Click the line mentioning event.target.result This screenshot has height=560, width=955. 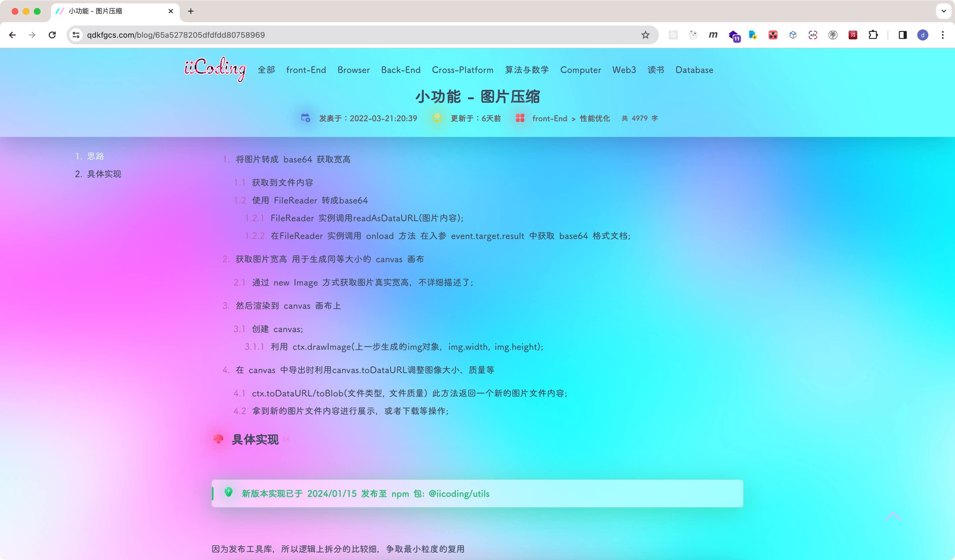coord(451,236)
